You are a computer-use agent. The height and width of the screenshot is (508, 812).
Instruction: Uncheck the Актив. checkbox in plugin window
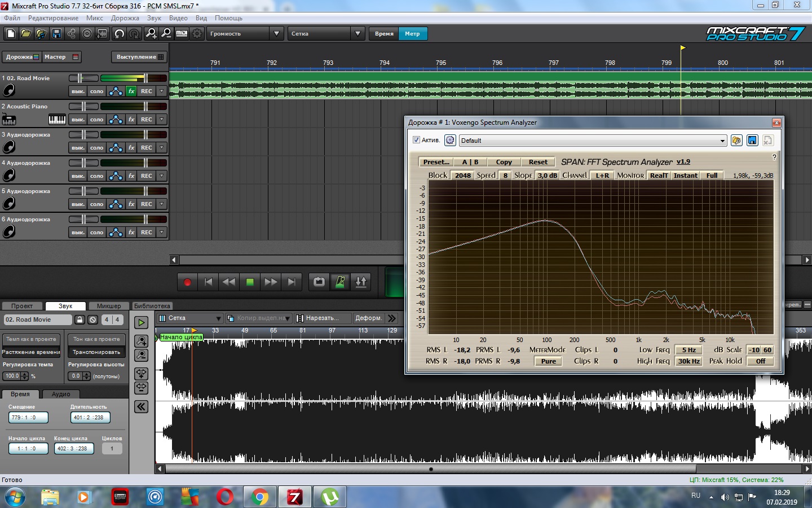[x=416, y=140]
